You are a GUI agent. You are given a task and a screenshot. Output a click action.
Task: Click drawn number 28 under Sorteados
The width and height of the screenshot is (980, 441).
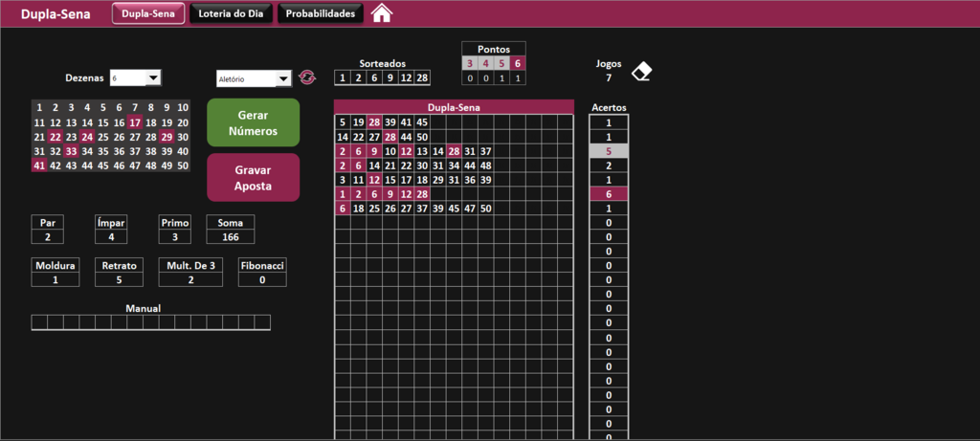(x=422, y=78)
